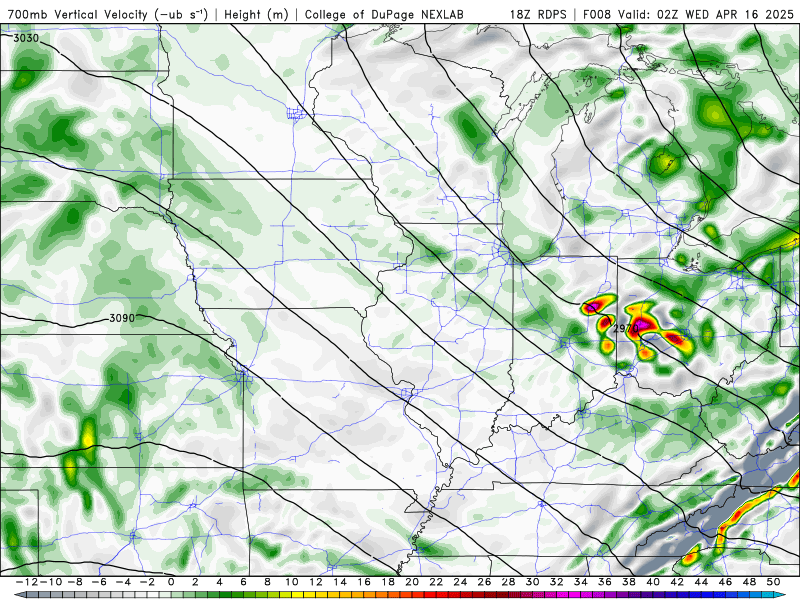The height and width of the screenshot is (600, 800).
Task: Click the 28 color scale label
Action: point(508,582)
